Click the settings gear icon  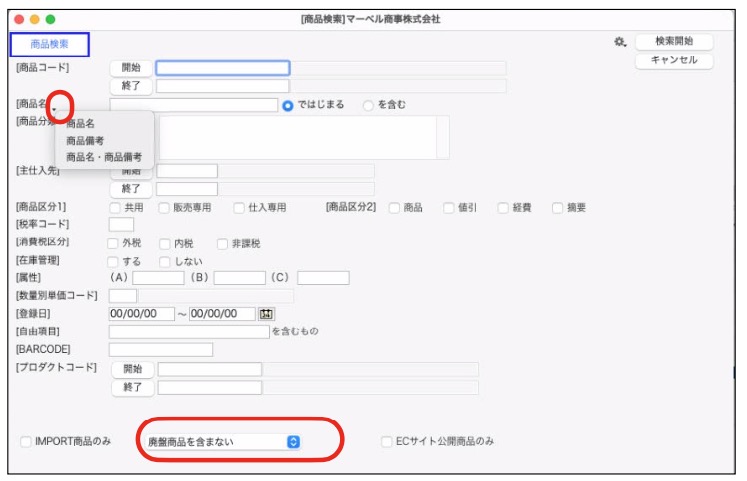620,43
